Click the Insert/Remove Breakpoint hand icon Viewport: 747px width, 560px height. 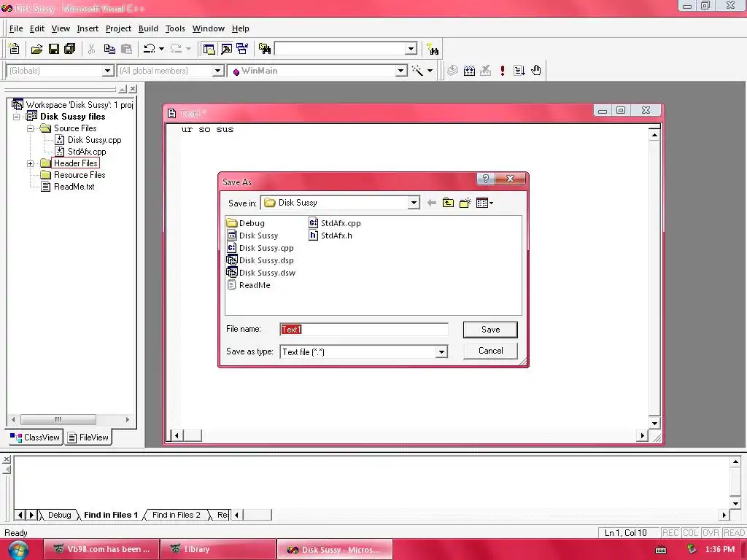(536, 71)
